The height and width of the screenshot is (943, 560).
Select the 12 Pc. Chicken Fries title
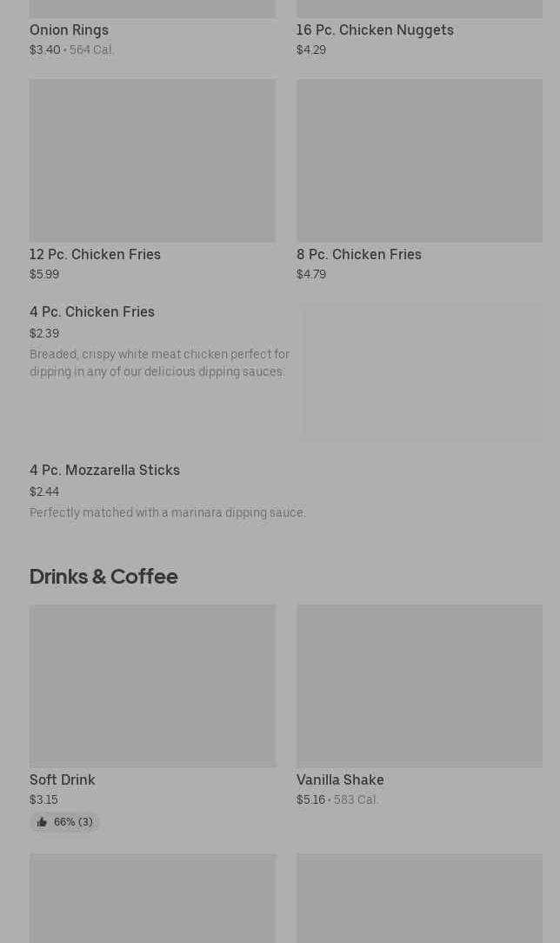95,254
